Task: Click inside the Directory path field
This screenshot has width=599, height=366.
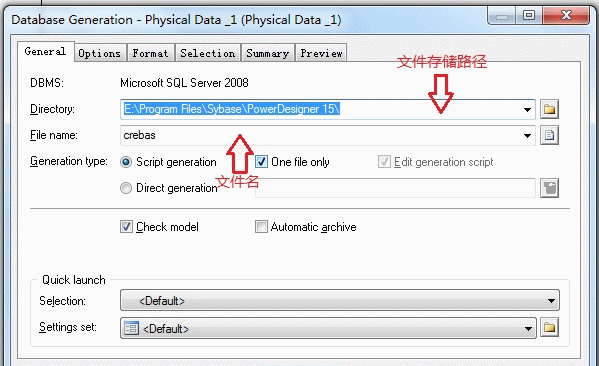Action: coord(328,109)
